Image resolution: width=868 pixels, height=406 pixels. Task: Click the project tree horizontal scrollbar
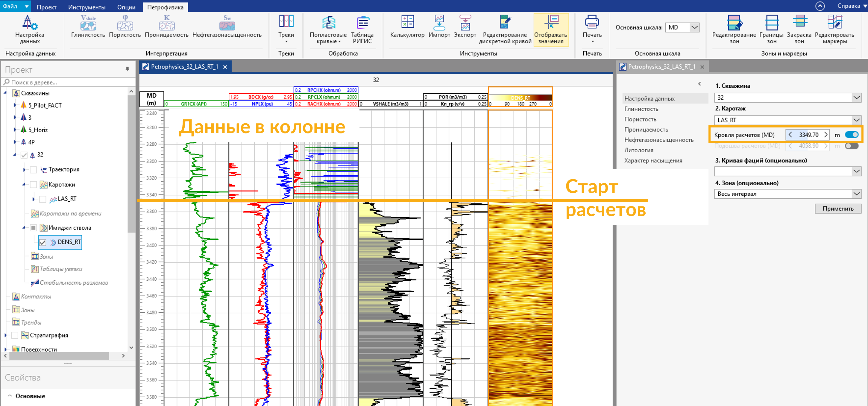point(59,355)
